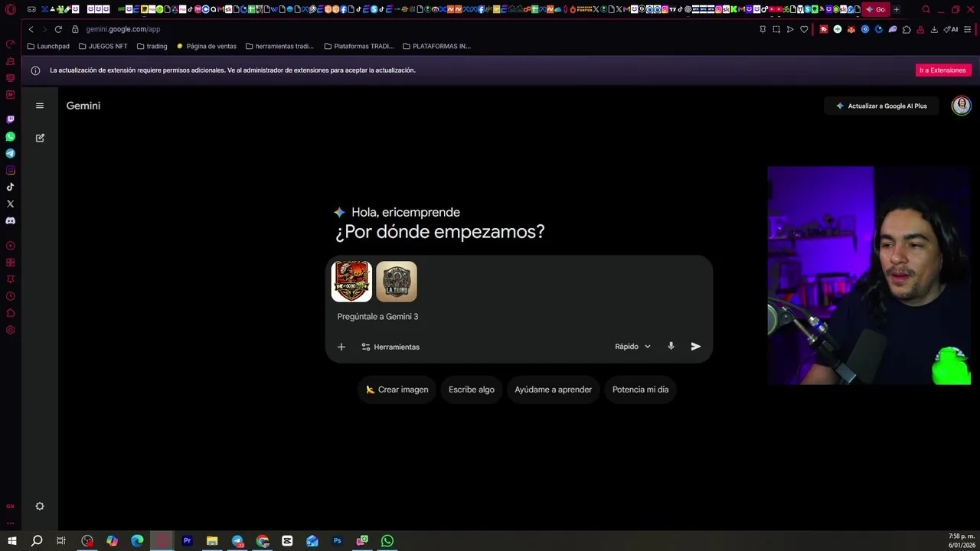The width and height of the screenshot is (980, 551).
Task: Open the Launchpad bookmark folder
Action: pos(48,46)
